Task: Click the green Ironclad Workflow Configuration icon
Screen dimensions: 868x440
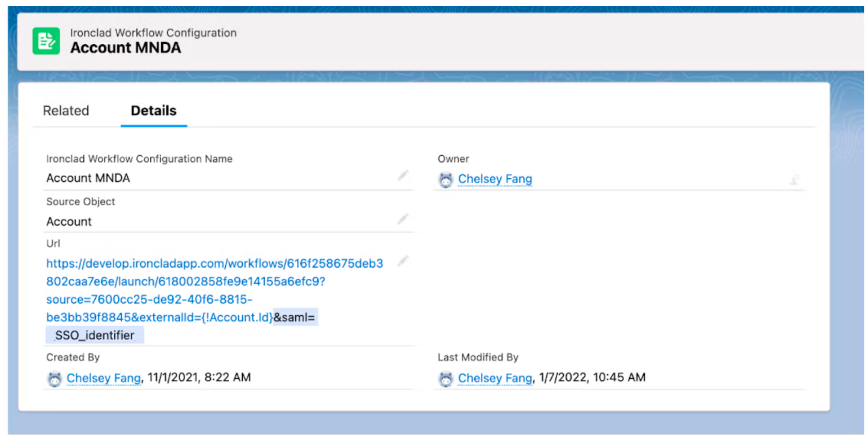Action: pos(46,41)
